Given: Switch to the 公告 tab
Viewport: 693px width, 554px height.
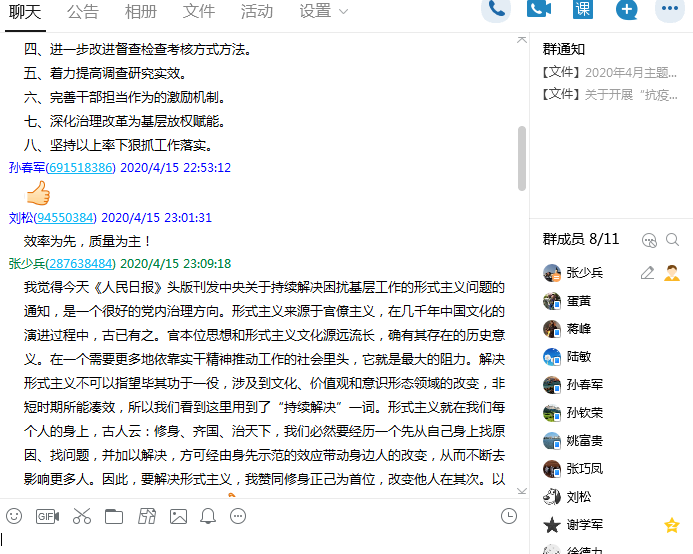Looking at the screenshot, I should coord(83,11).
